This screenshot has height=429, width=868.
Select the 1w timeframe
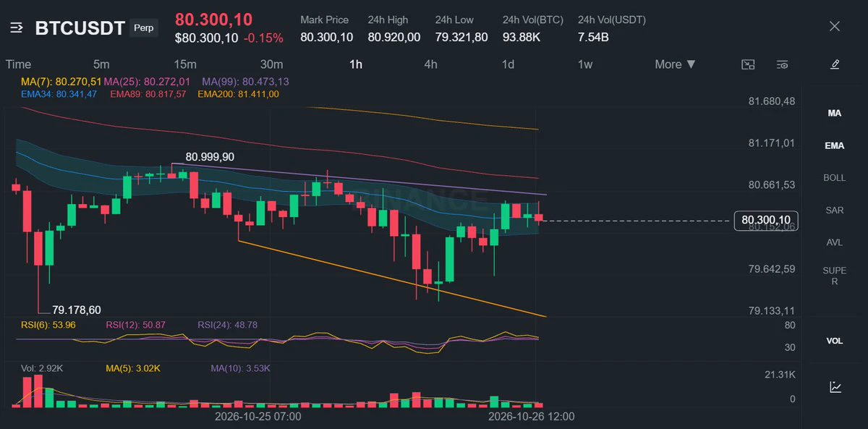tap(585, 64)
